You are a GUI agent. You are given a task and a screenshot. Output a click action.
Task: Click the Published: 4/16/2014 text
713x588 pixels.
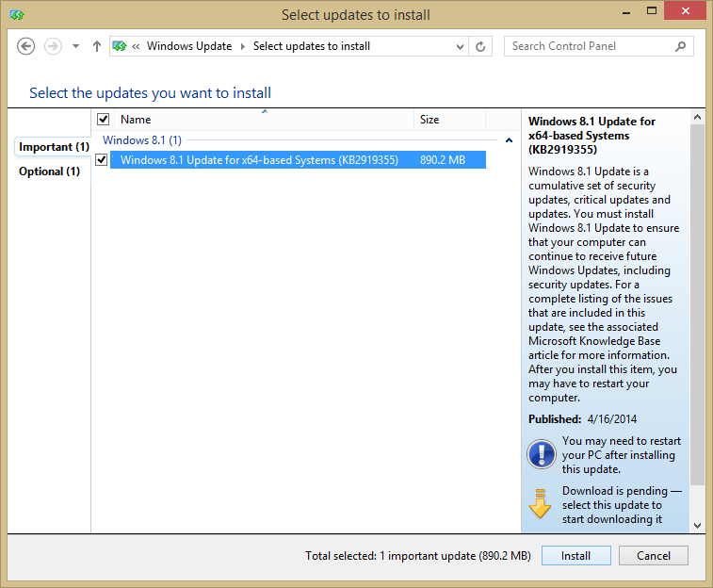(x=582, y=418)
